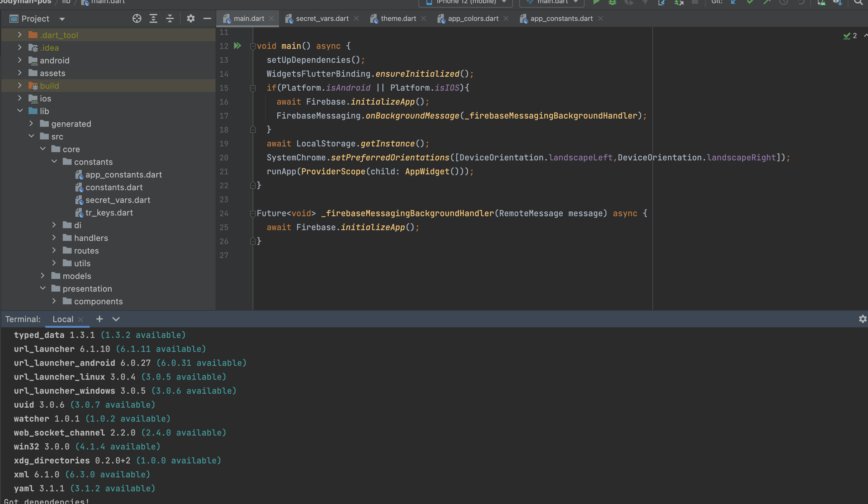Click line number 20 in gutter
868x504 pixels.
(x=223, y=158)
